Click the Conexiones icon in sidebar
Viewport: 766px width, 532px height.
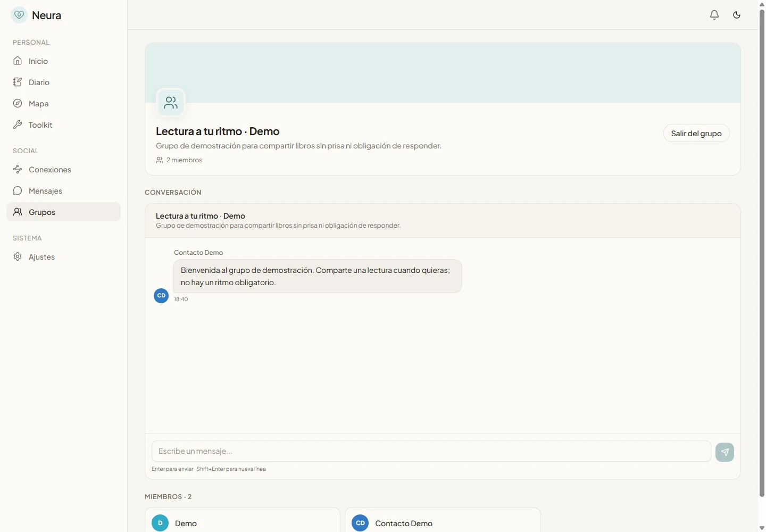(x=18, y=169)
